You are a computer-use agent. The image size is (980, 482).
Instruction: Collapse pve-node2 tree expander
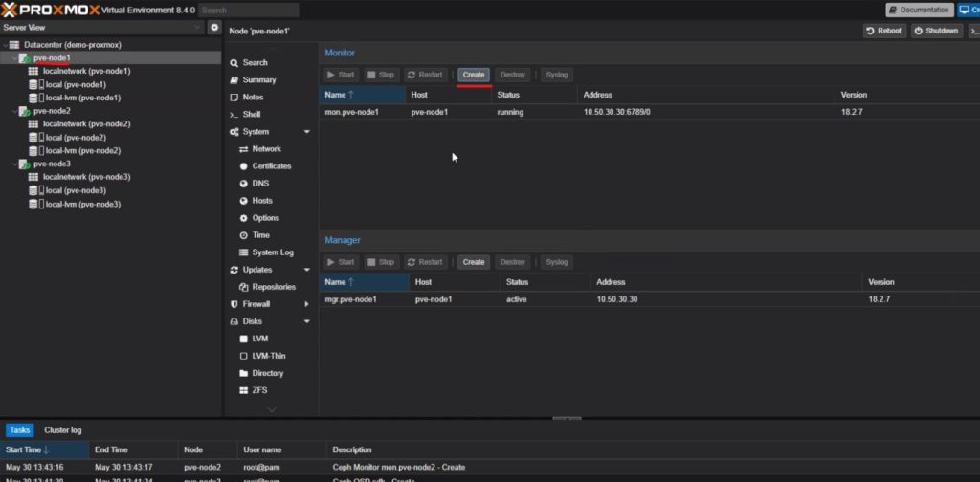click(x=15, y=111)
